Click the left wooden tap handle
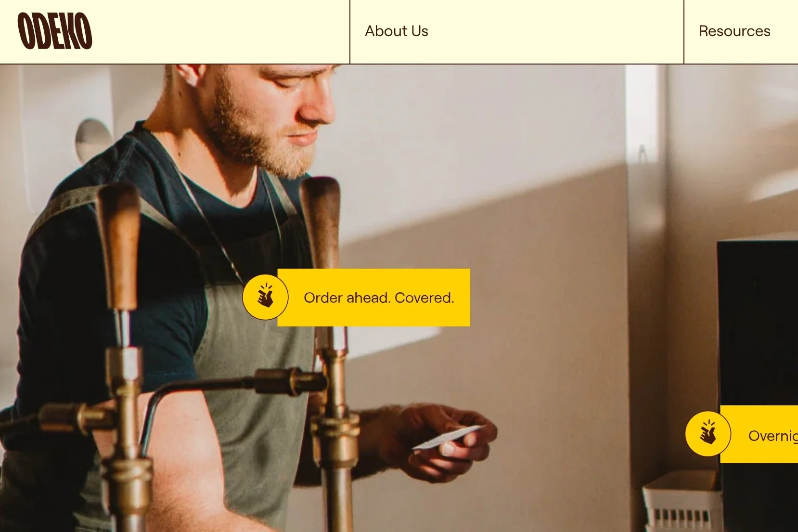 119,246
